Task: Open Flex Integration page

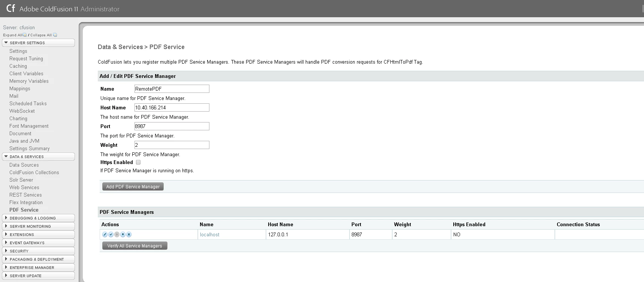Action: pos(26,202)
